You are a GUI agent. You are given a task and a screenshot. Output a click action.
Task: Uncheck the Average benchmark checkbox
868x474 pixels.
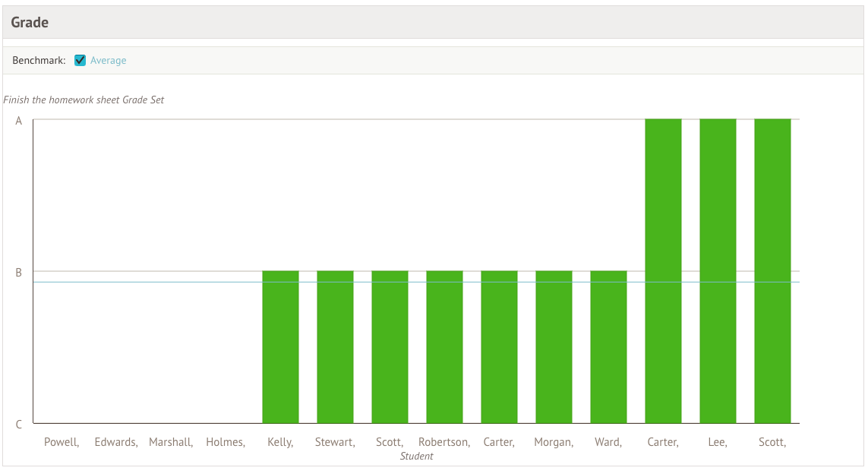(x=80, y=60)
